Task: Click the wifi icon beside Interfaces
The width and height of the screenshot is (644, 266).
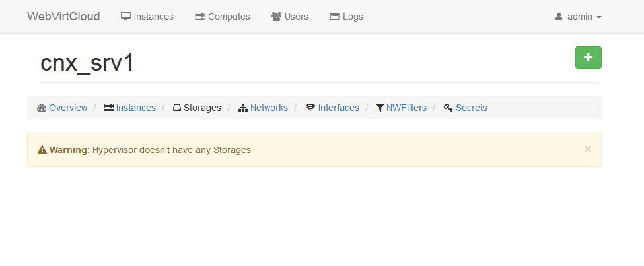Action: click(310, 108)
